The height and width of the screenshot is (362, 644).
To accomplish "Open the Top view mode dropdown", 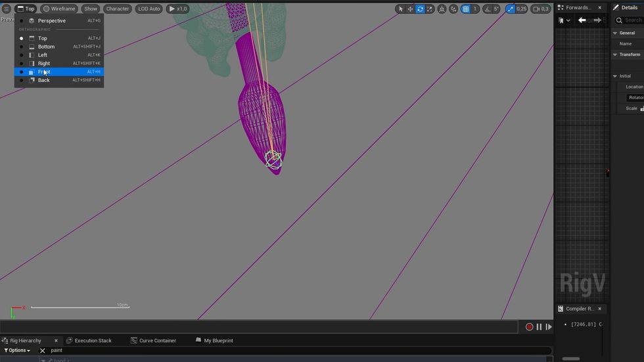I will click(x=26, y=9).
